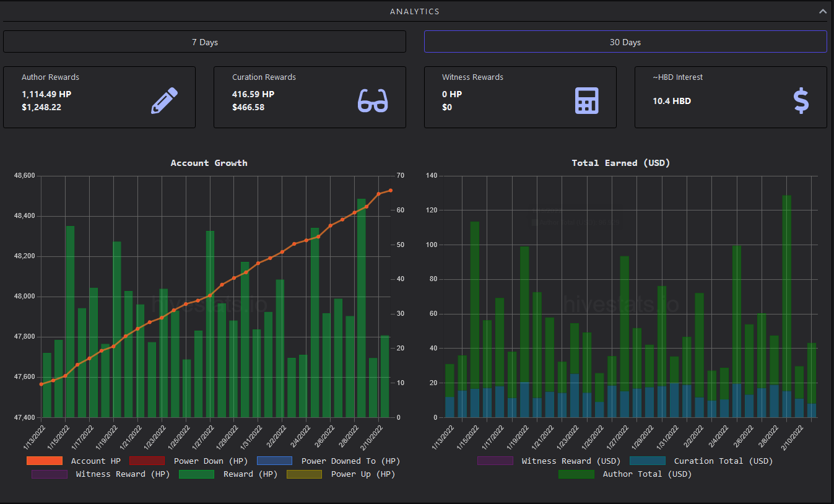Switch to the 7 Days view

(x=204, y=42)
